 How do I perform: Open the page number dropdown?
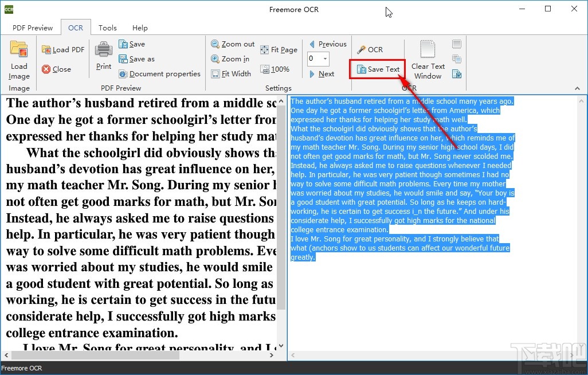[x=325, y=58]
